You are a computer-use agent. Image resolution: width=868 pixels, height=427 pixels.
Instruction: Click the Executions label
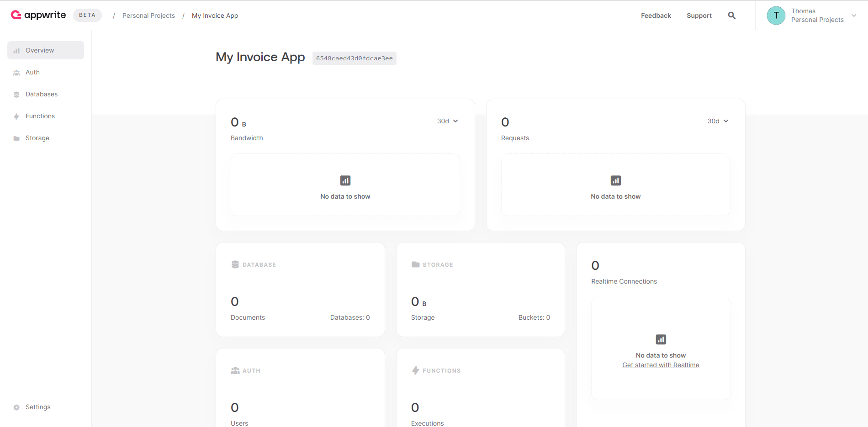point(427,423)
